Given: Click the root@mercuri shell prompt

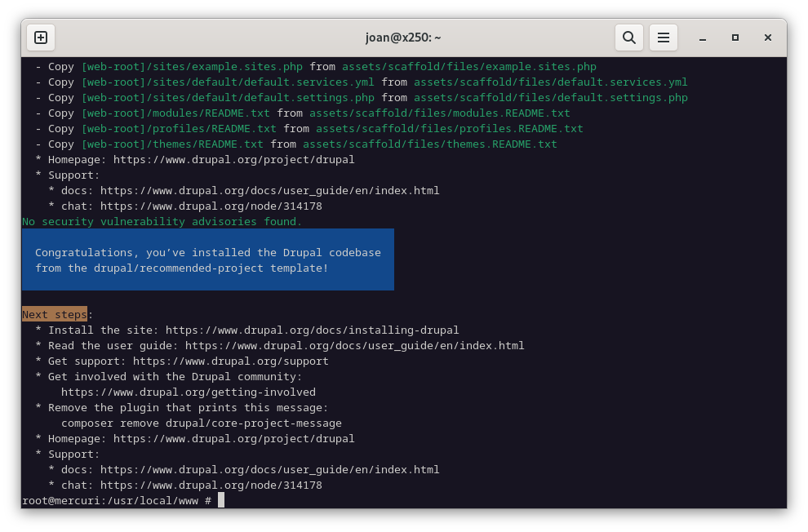Looking at the screenshot, I should 117,500.
